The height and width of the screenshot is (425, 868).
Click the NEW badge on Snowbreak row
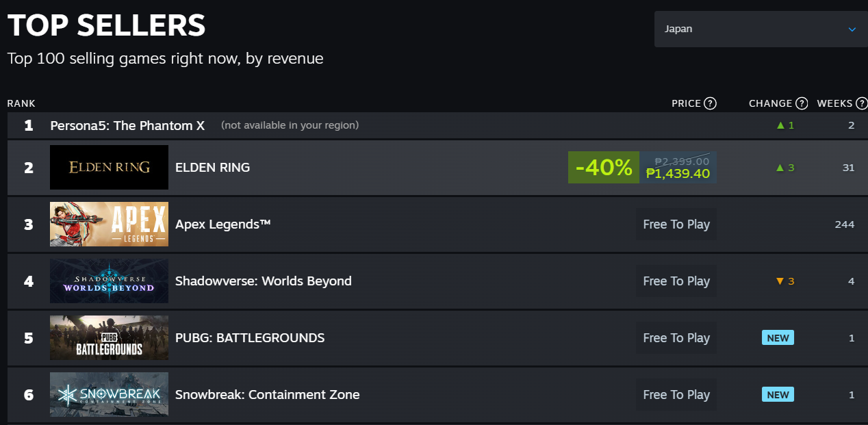778,394
